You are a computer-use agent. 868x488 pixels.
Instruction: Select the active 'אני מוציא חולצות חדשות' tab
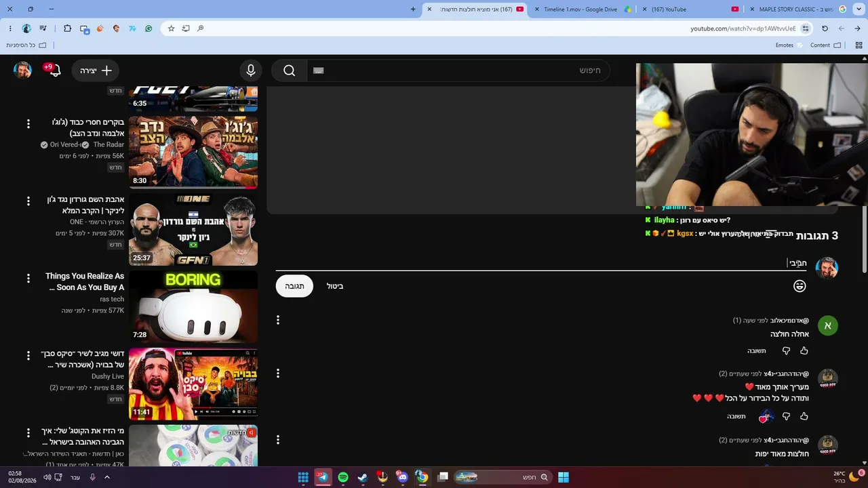pos(475,9)
